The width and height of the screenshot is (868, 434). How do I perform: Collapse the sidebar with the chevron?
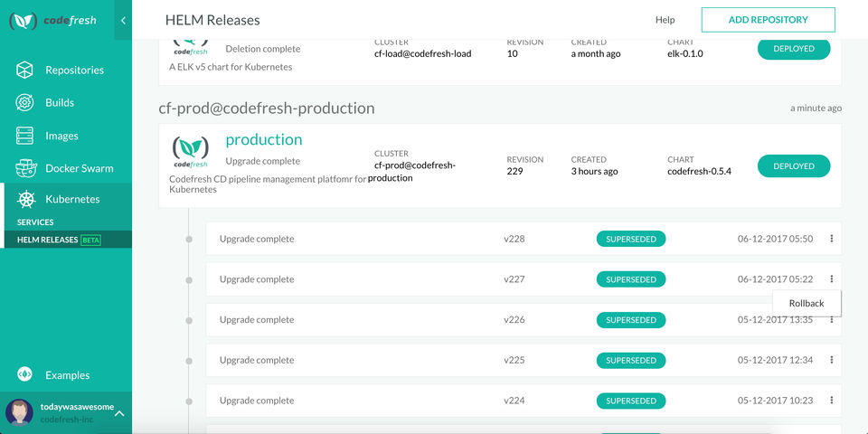click(123, 20)
